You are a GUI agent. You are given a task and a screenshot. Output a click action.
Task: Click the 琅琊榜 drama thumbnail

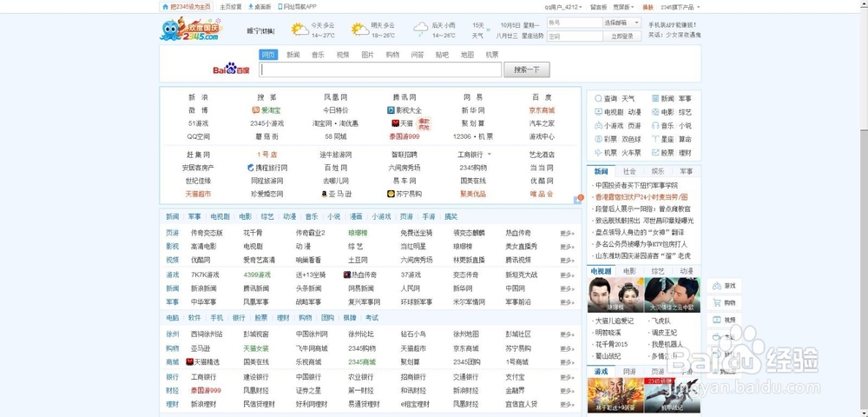[x=615, y=295]
